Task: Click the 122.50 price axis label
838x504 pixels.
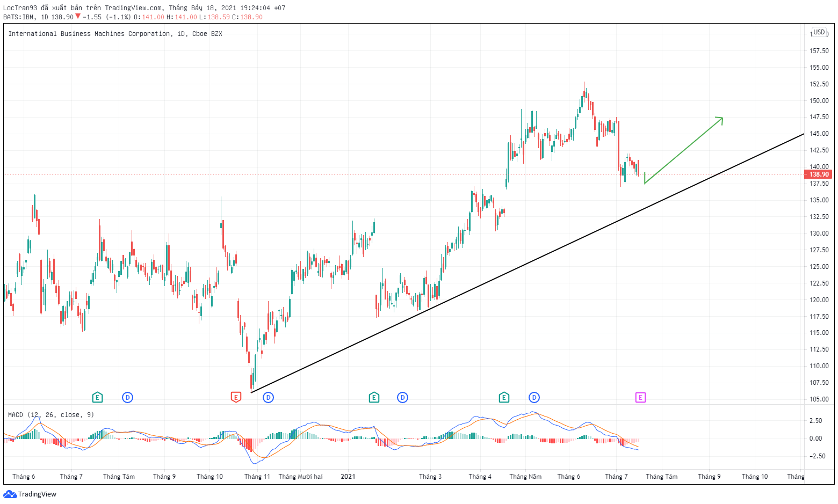Action: [x=819, y=283]
